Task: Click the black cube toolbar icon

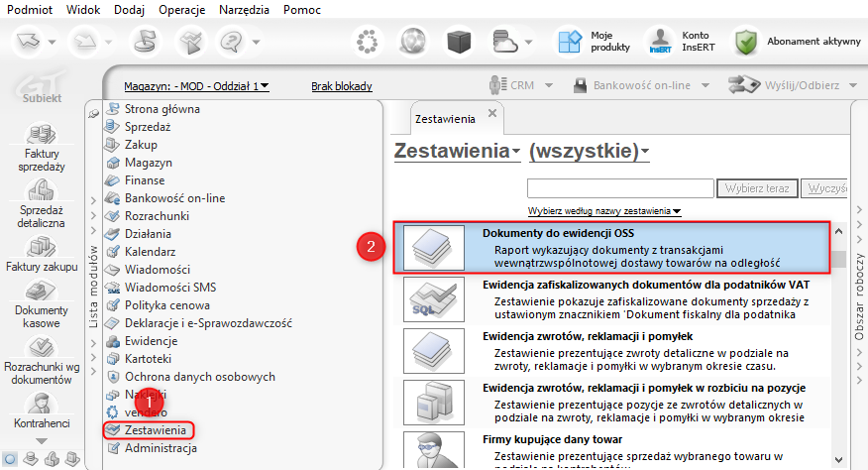Action: pyautogui.click(x=459, y=42)
